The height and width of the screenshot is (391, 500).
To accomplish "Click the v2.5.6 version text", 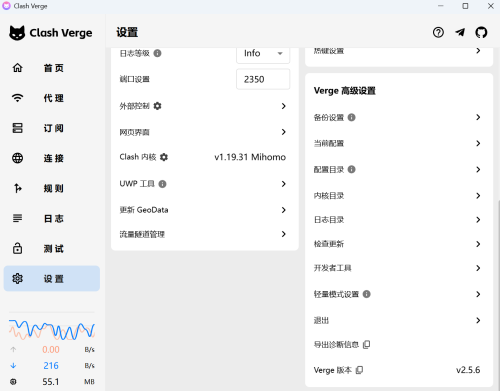I will click(x=468, y=370).
